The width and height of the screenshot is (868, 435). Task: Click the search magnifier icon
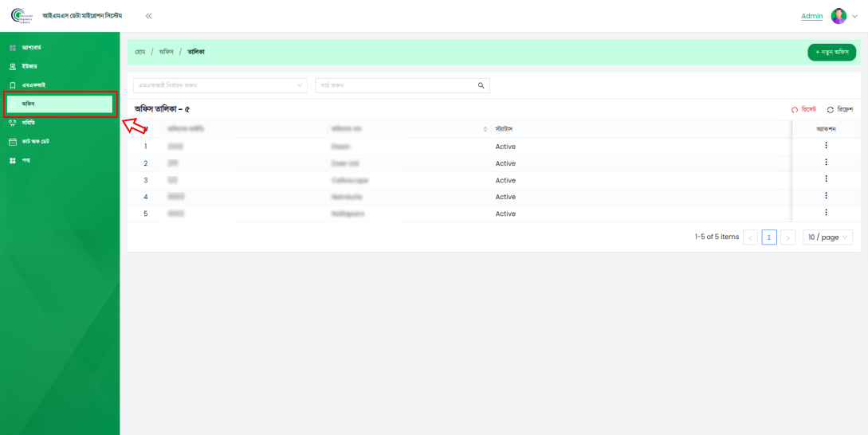point(481,85)
